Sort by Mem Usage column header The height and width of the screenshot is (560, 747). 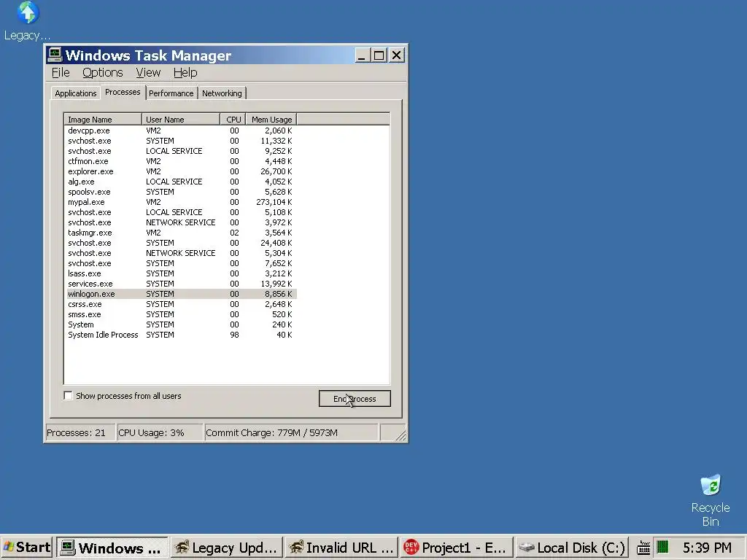(271, 119)
